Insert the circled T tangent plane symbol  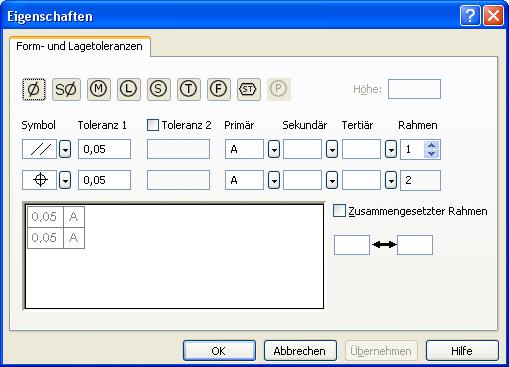pyautogui.click(x=189, y=89)
